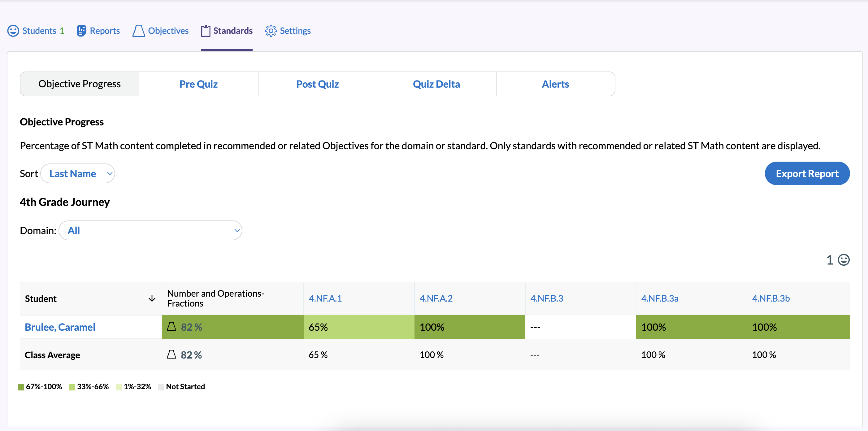Viewport: 868px width, 431px height.
Task: Click the Settings gear icon
Action: point(271,31)
